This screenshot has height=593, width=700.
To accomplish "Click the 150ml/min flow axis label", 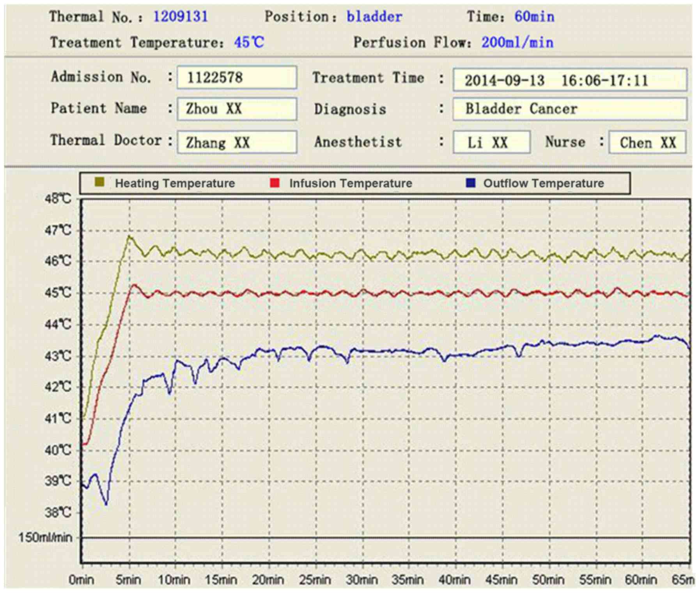I will [x=45, y=538].
